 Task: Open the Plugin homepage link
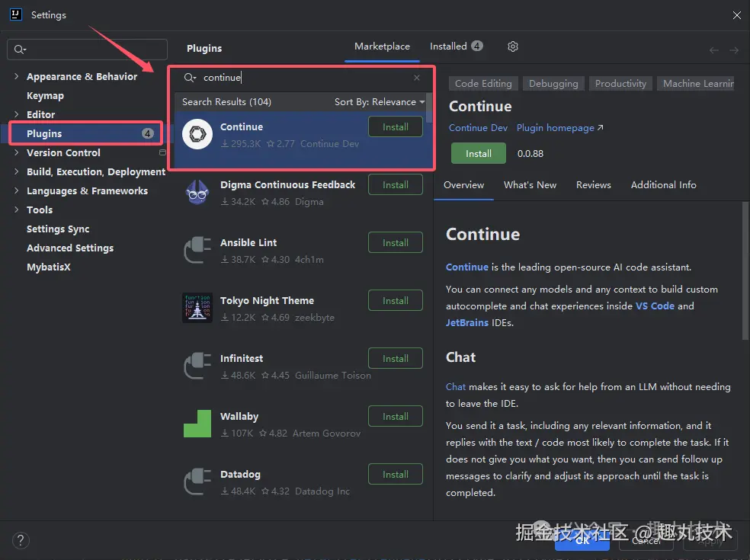(x=559, y=128)
